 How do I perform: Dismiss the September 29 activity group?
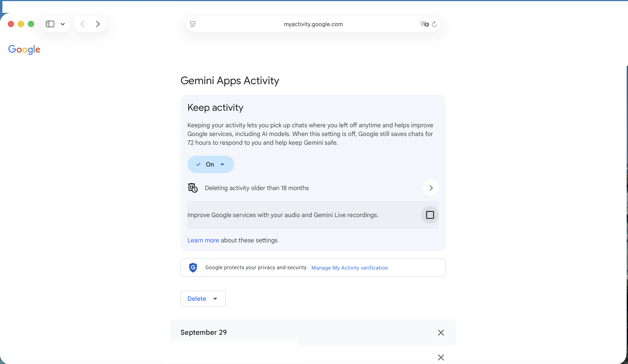point(441,332)
